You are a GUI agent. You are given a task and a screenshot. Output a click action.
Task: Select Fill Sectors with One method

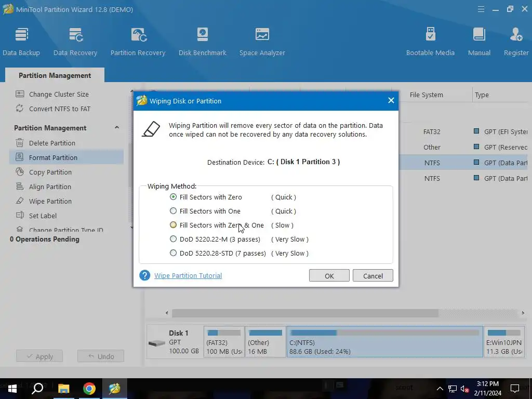[x=173, y=211]
